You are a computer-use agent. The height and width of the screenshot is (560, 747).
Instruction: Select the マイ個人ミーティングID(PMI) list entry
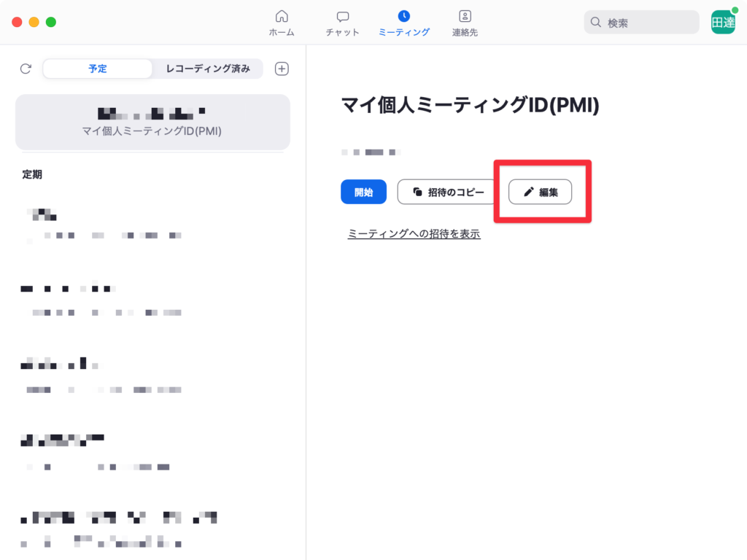(152, 122)
